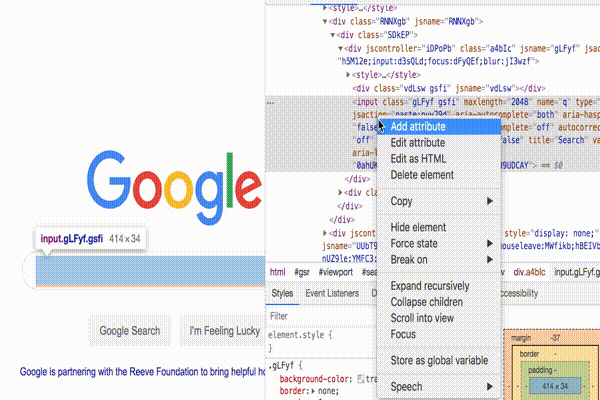Choose Hide element option
The height and width of the screenshot is (400, 600).
(439, 227)
